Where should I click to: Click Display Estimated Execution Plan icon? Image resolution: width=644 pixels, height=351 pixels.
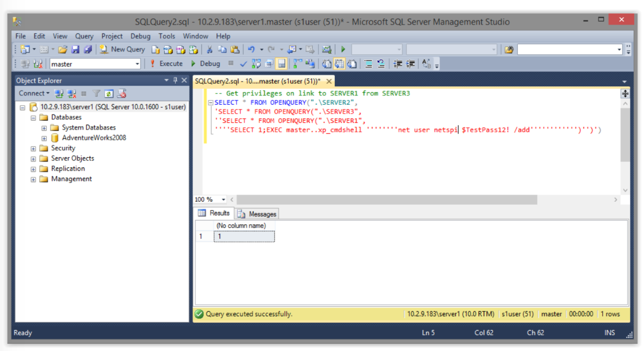click(x=256, y=63)
